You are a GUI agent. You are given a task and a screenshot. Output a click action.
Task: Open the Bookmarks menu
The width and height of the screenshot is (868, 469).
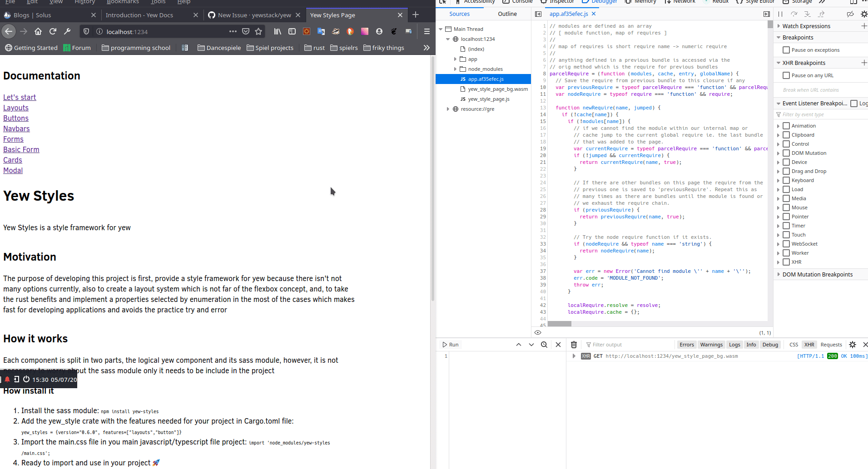(x=123, y=2)
